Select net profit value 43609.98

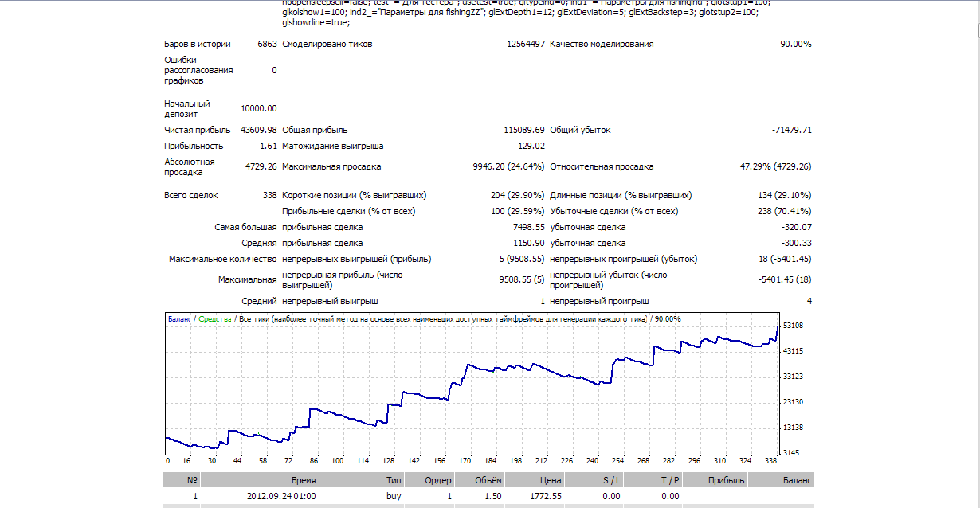pos(259,130)
